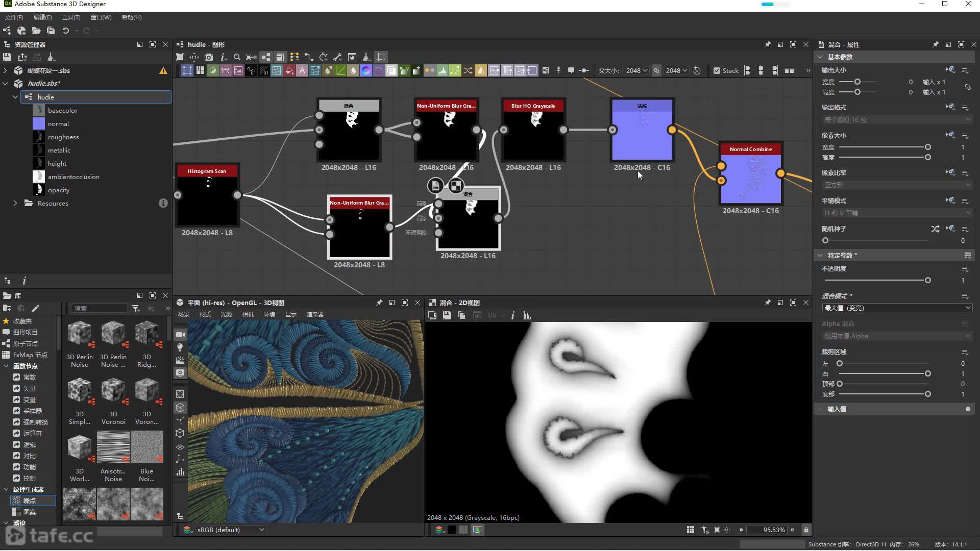Image resolution: width=980 pixels, height=551 pixels.
Task: Expand the Resources folder
Action: tap(15, 203)
